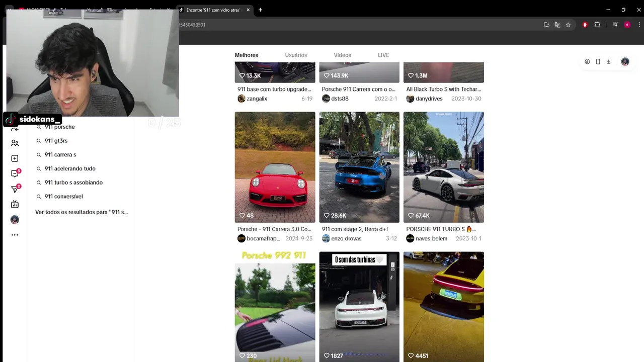This screenshot has width=644, height=362.
Task: Click the dsts88 user avatar
Action: [326, 99]
